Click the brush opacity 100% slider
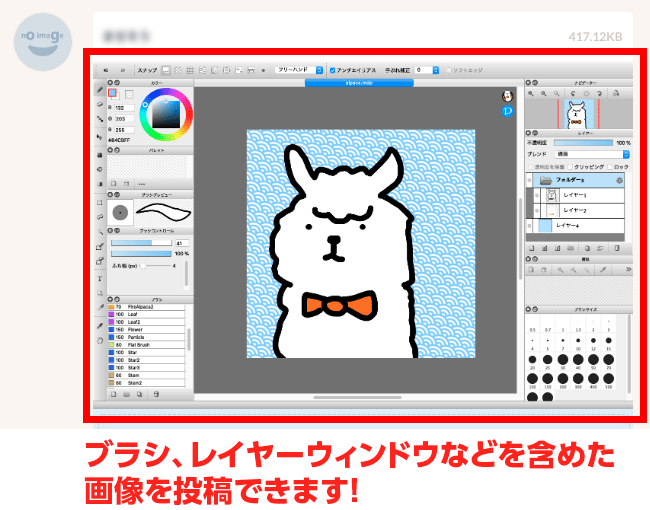The height and width of the screenshot is (510, 650). (141, 253)
